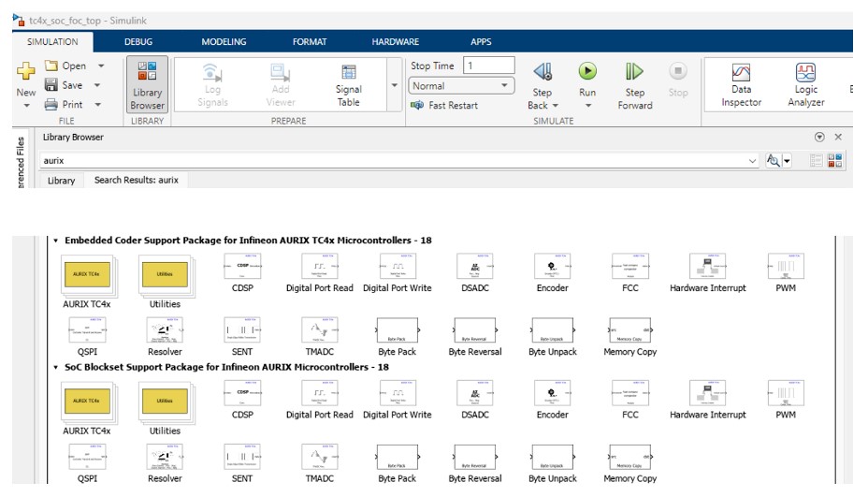Viewport: 868px width, 497px height.
Task: Open a model with the Open button
Action: pyautogui.click(x=65, y=66)
